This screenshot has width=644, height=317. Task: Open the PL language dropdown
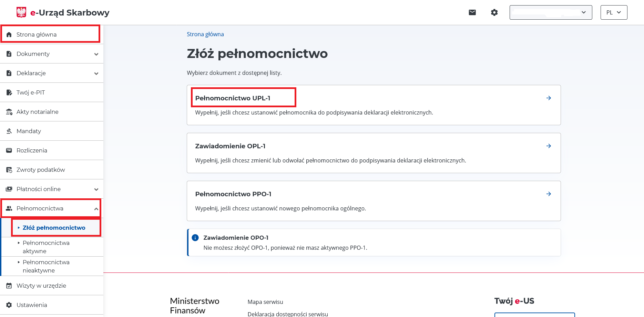(614, 12)
